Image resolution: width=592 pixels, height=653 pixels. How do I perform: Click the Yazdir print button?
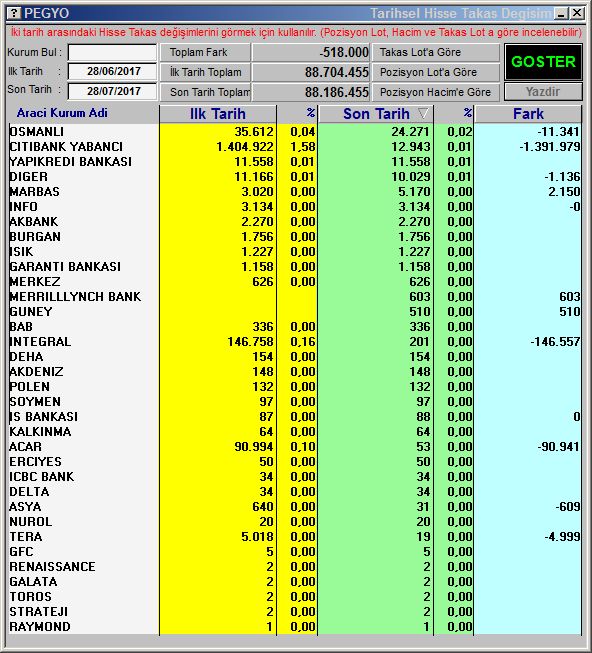point(543,92)
